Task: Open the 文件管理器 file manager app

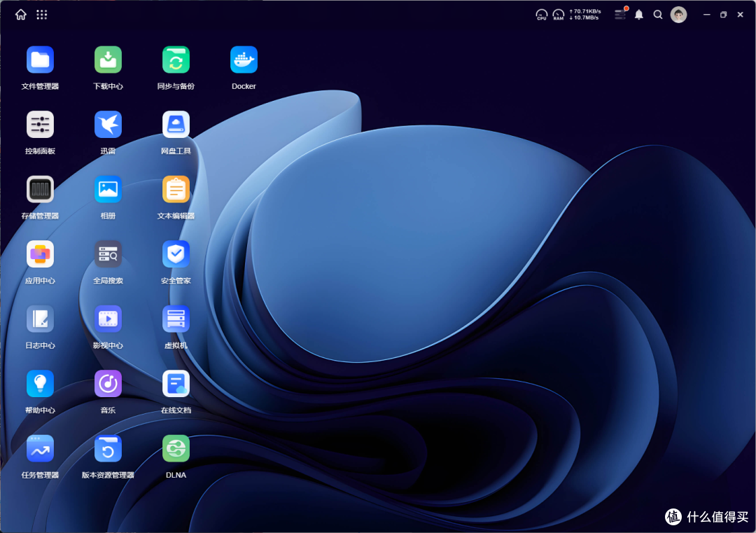Action: point(40,60)
